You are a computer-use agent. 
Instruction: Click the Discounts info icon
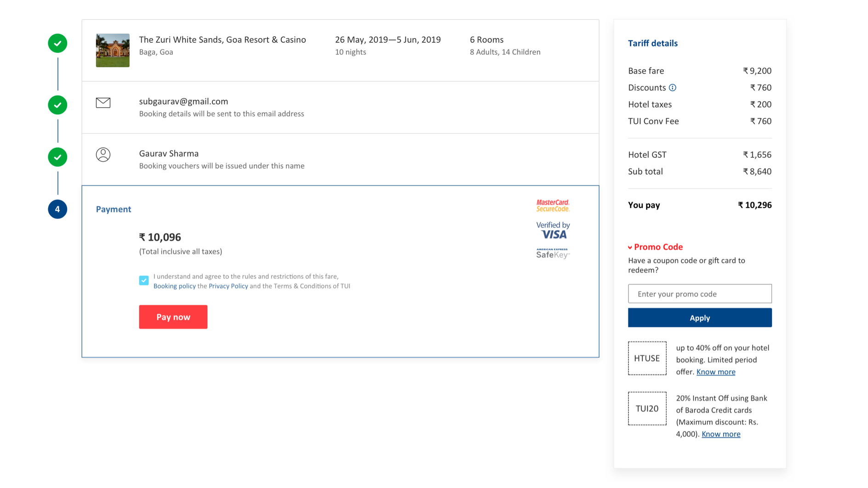[x=672, y=88]
